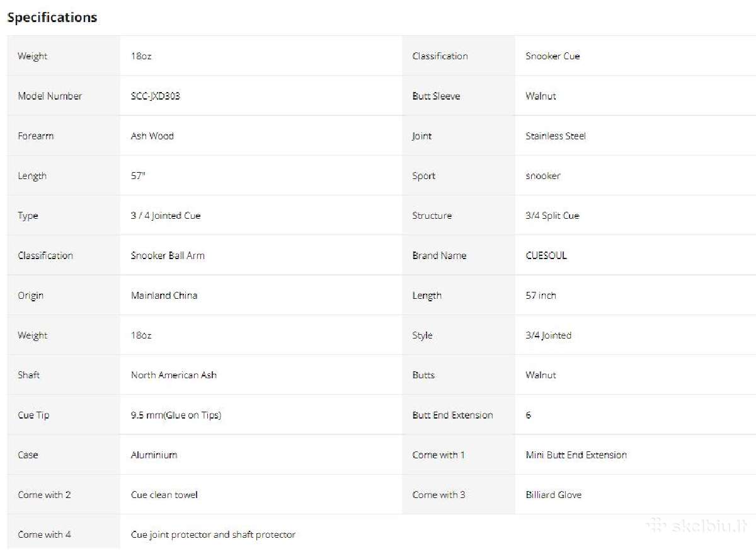
Task: Click the Model Number label cell
Action: coord(64,96)
